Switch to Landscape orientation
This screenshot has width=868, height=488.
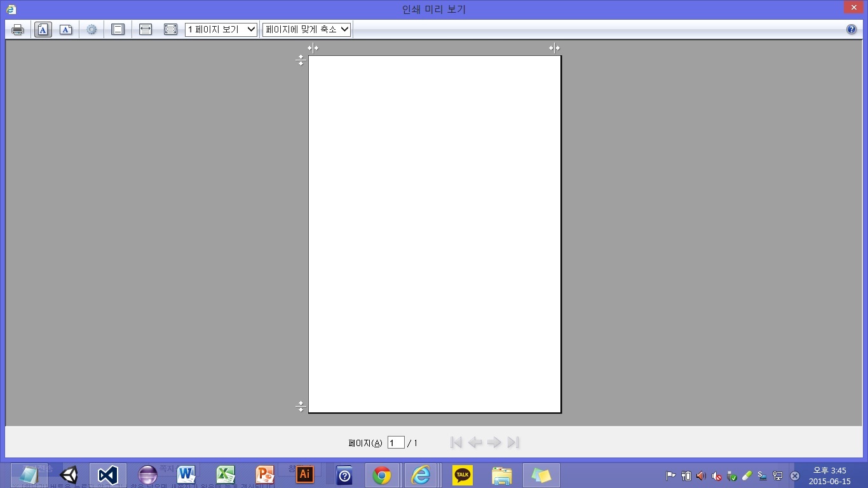pos(66,30)
